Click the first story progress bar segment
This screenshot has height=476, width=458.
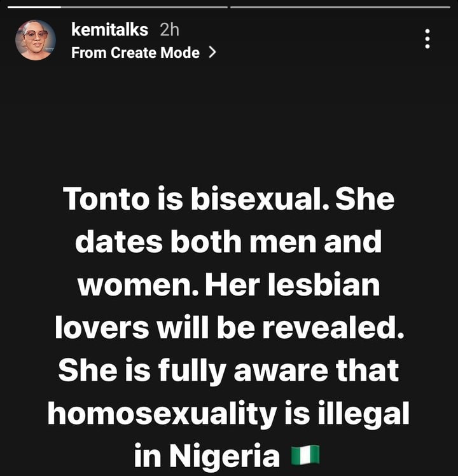[115, 7]
